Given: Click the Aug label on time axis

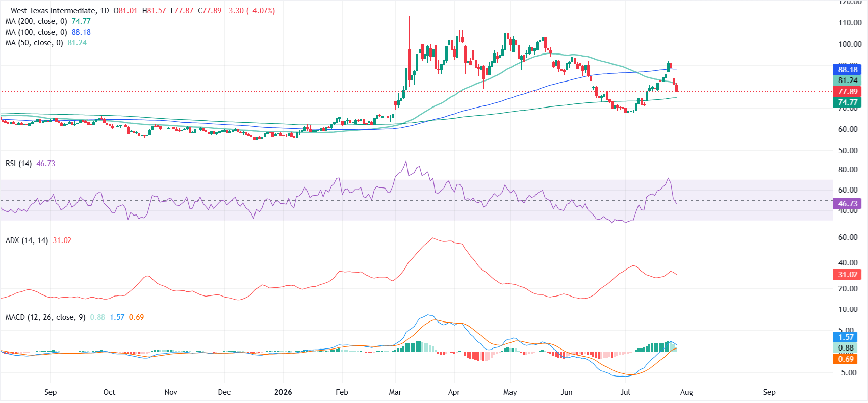Looking at the screenshot, I should click(686, 392).
